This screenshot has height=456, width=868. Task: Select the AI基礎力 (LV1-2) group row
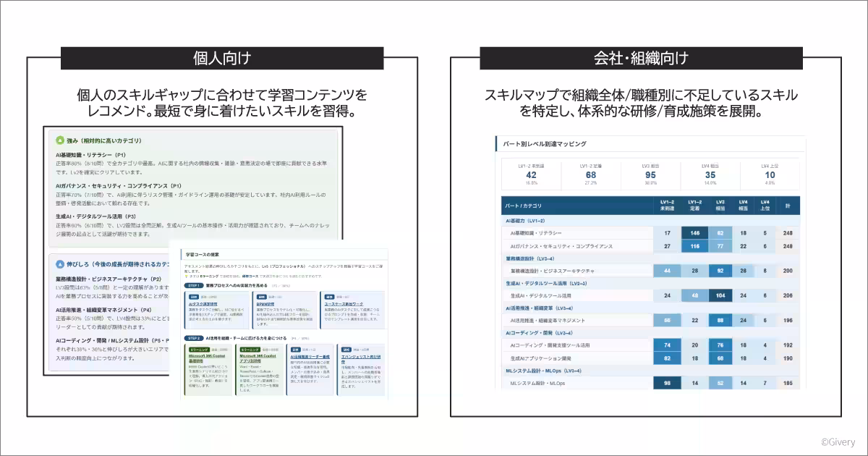(x=650, y=220)
